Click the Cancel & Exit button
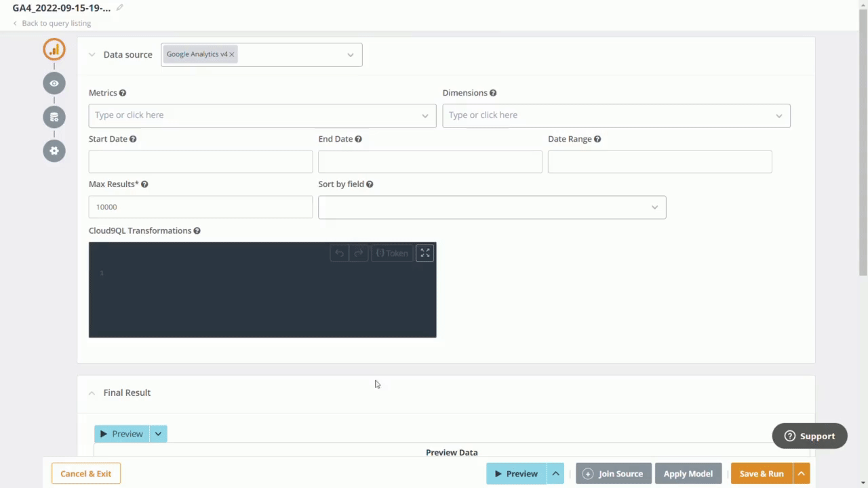The height and width of the screenshot is (488, 868). [x=86, y=474]
